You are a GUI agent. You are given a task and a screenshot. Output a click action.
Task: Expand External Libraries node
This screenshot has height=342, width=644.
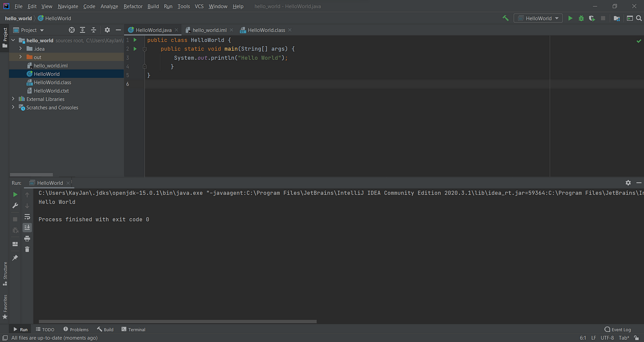coord(13,99)
